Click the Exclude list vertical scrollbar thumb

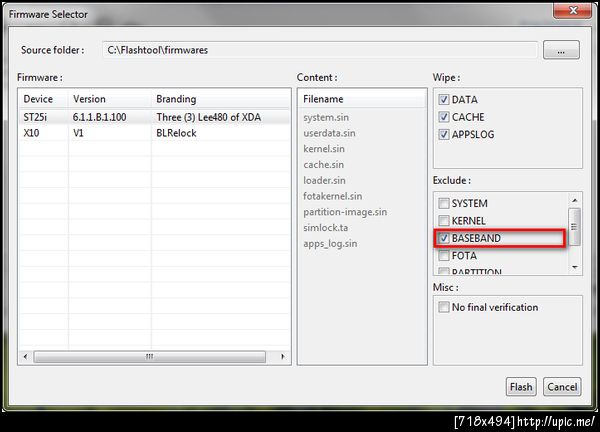click(574, 227)
